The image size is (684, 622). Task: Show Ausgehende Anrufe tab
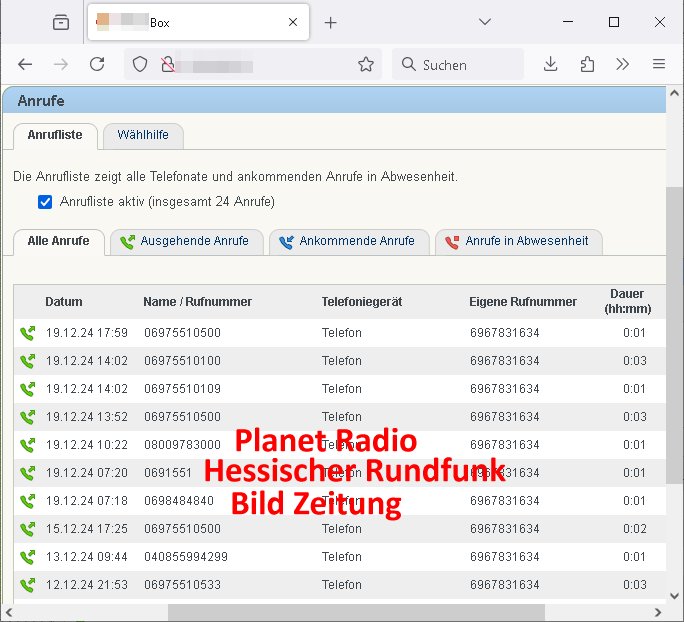pos(187,241)
